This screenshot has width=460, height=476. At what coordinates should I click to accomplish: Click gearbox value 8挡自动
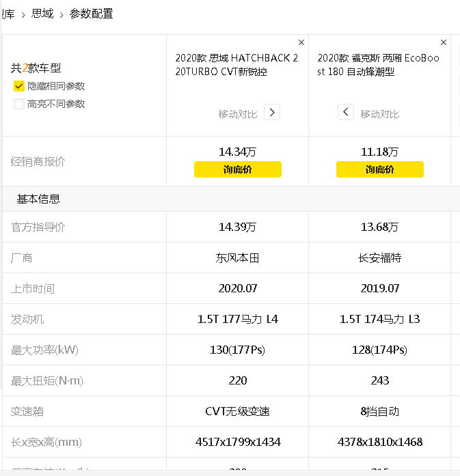(380, 412)
